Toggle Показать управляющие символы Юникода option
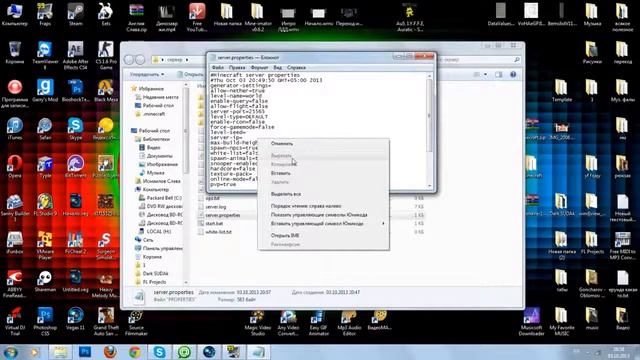Image resolution: width=640 pixels, height=360 pixels. coord(323,215)
